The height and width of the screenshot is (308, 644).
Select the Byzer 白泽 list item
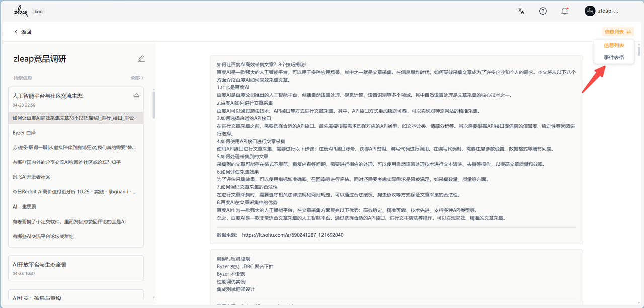[76, 133]
